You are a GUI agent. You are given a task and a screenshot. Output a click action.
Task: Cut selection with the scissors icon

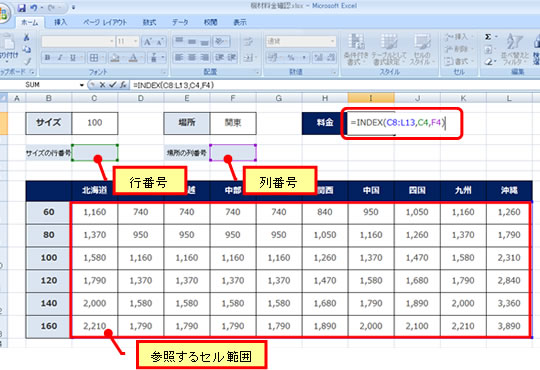[27, 37]
